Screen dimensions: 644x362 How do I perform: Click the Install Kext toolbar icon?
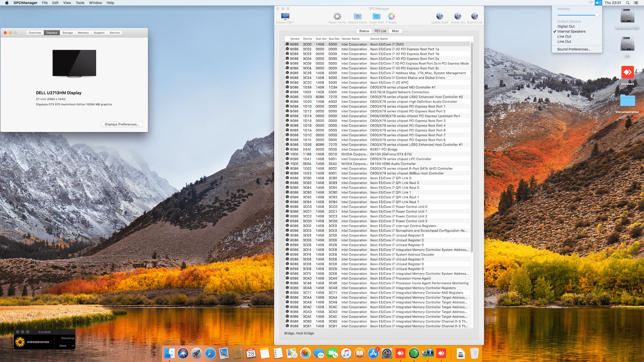376,16
